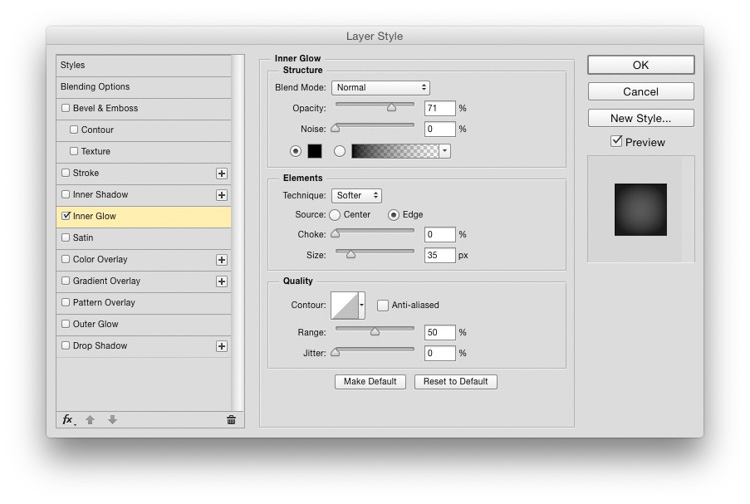This screenshot has width=750, height=504.
Task: Click the move effect up arrow
Action: click(x=90, y=420)
